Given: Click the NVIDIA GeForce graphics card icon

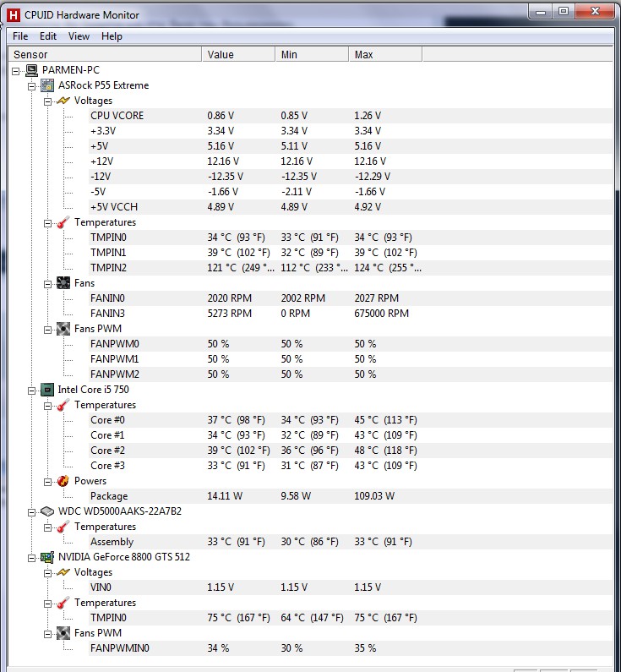Looking at the screenshot, I should (47, 557).
